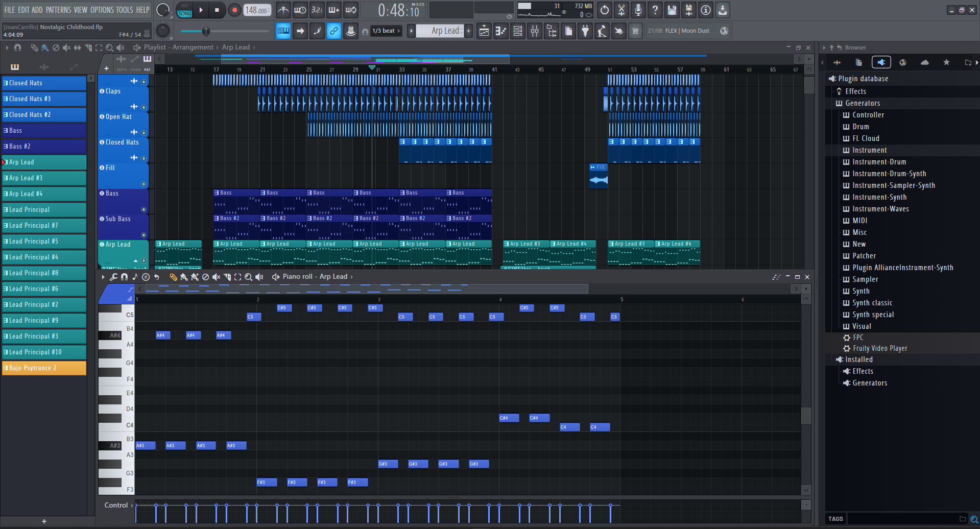Open the Piano roll from the toolbar
980x529 pixels.
pos(501,31)
